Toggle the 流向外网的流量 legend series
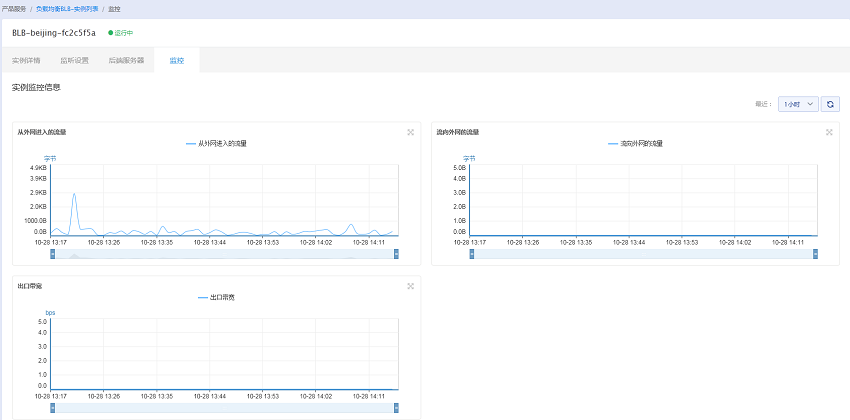850x420 pixels. coord(635,144)
